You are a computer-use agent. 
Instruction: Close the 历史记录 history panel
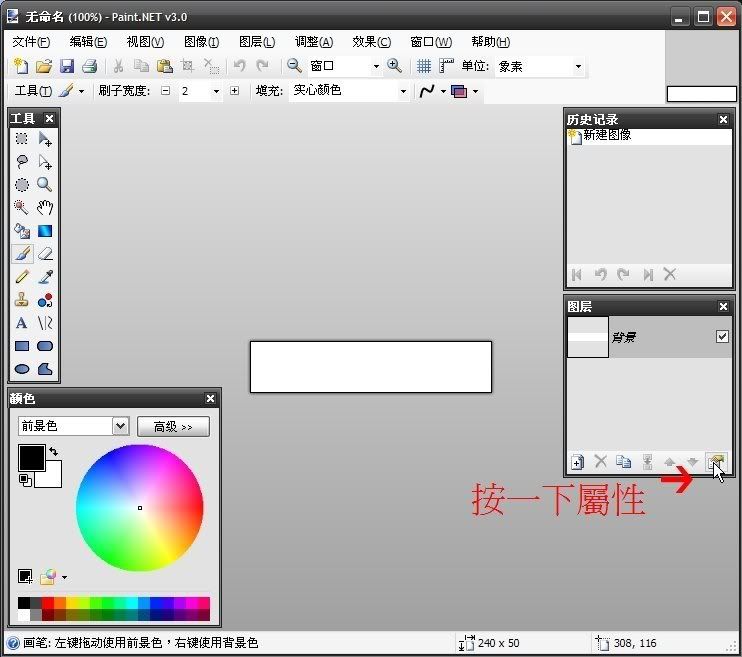(723, 119)
